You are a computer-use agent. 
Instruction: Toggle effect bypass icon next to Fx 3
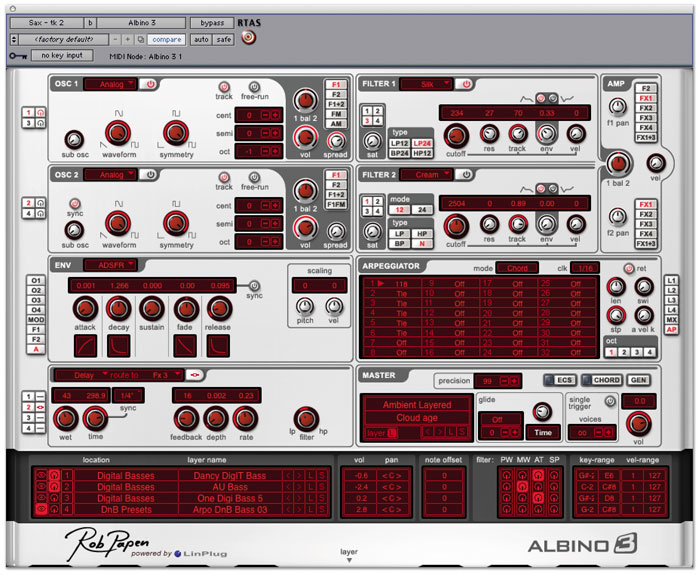[x=195, y=375]
